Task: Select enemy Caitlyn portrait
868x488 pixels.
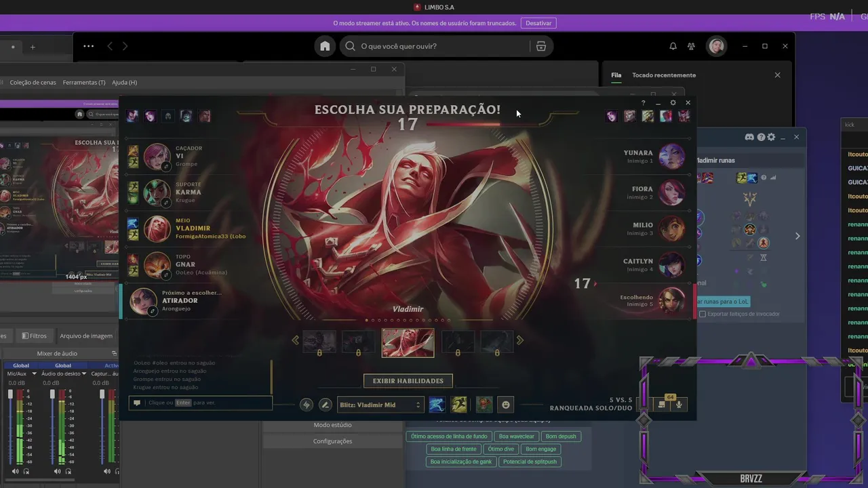Action: [x=671, y=264]
